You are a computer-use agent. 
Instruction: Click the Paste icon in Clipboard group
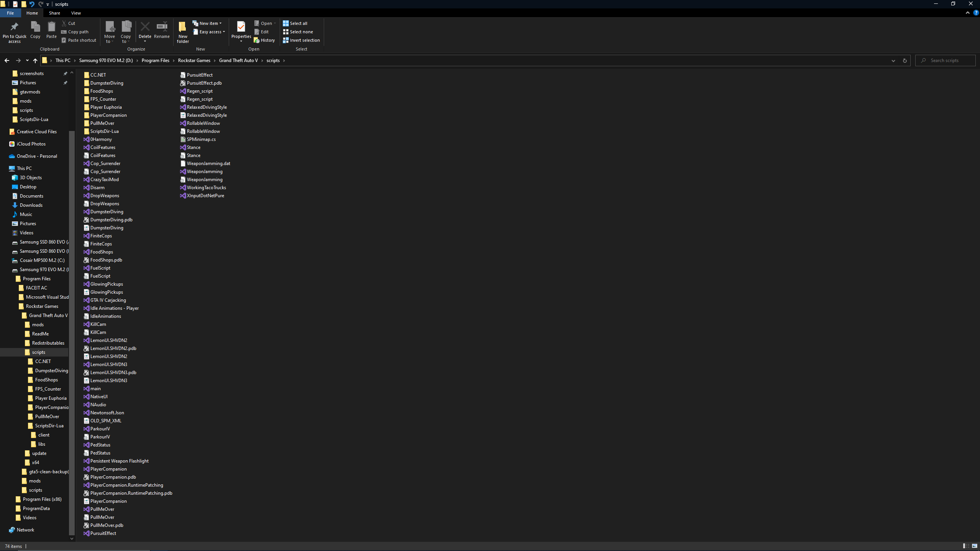(51, 27)
